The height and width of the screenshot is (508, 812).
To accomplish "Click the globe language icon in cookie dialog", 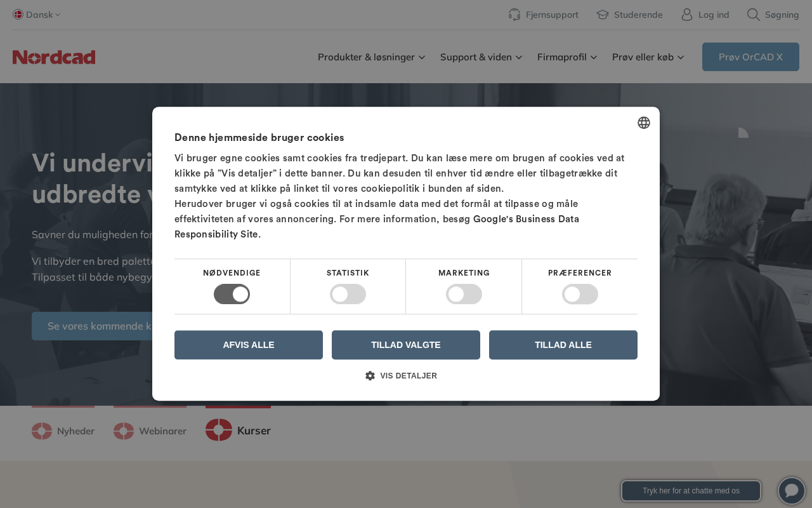I will pyautogui.click(x=644, y=123).
